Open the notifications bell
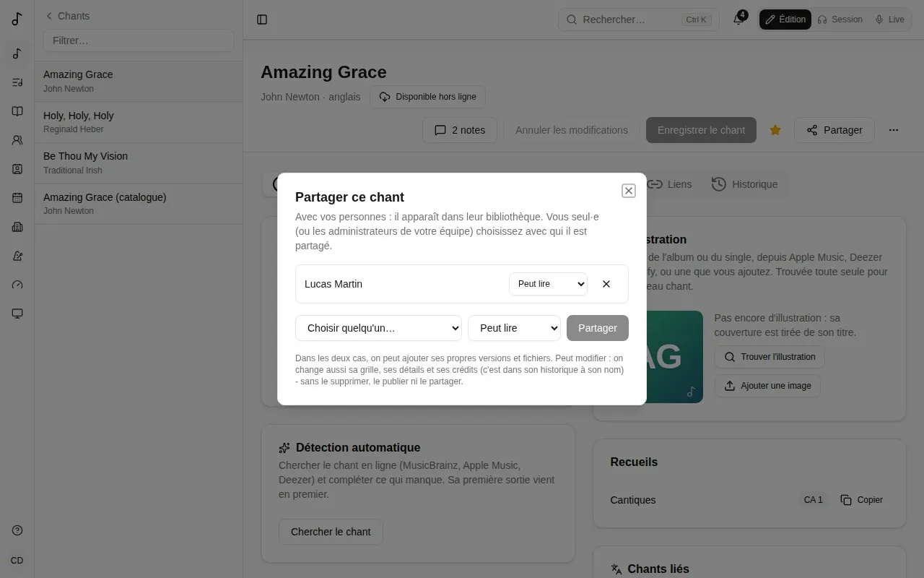Viewport: 924px width, 578px height. pos(738,20)
